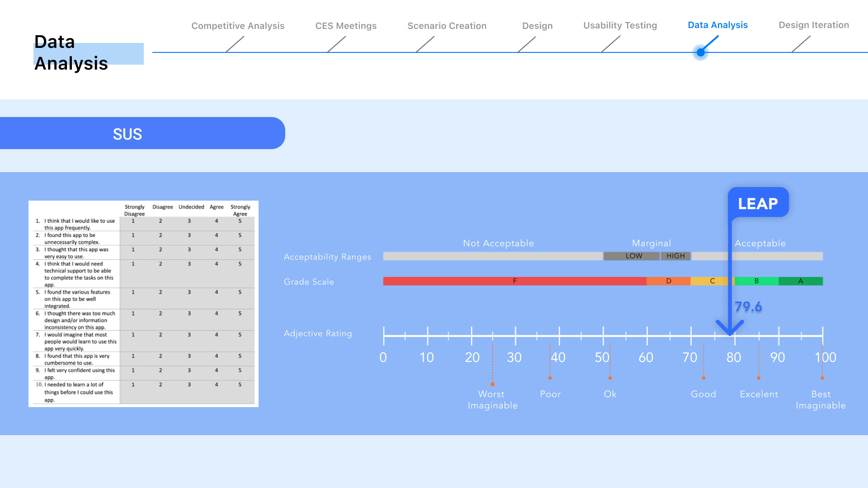Select the Excelent adjective label
This screenshot has height=488, width=868.
tap(759, 394)
